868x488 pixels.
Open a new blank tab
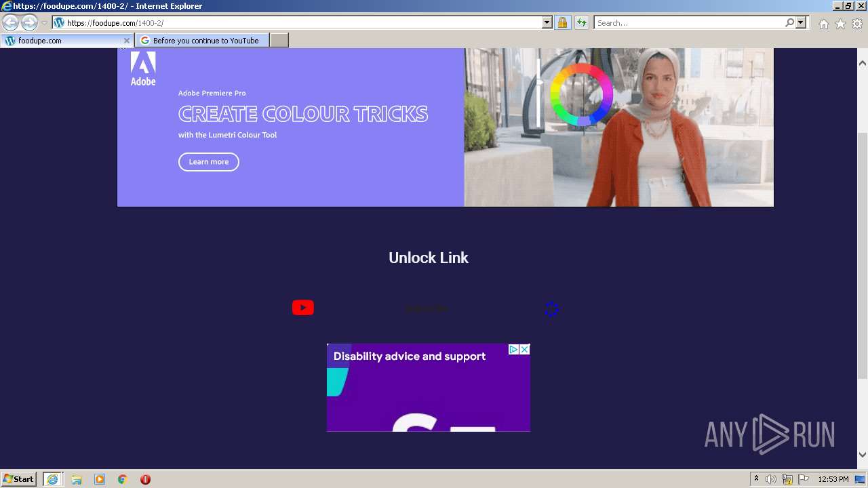[279, 41]
